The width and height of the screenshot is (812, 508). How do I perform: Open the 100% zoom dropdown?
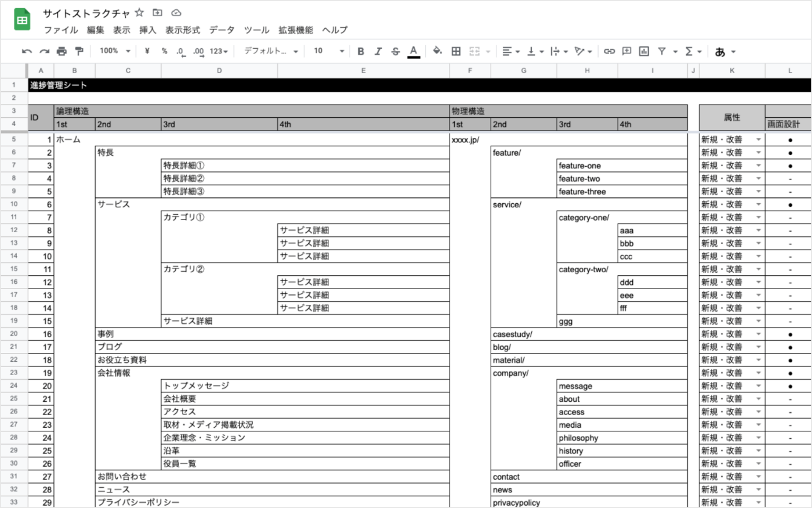(x=115, y=51)
